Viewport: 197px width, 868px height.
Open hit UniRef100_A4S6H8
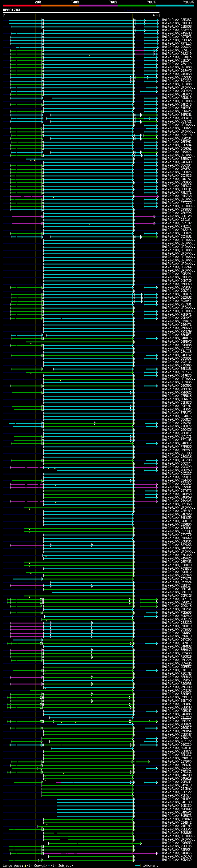click(x=177, y=33)
